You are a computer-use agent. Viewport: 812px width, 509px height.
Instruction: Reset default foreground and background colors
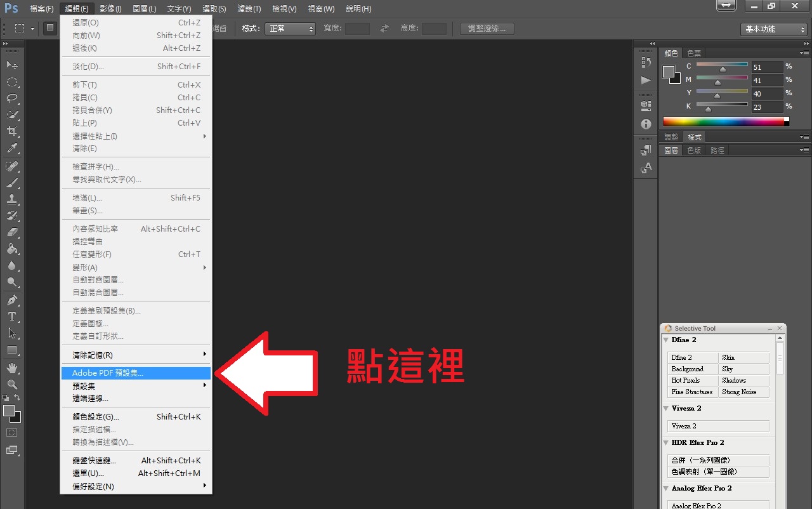(x=6, y=398)
